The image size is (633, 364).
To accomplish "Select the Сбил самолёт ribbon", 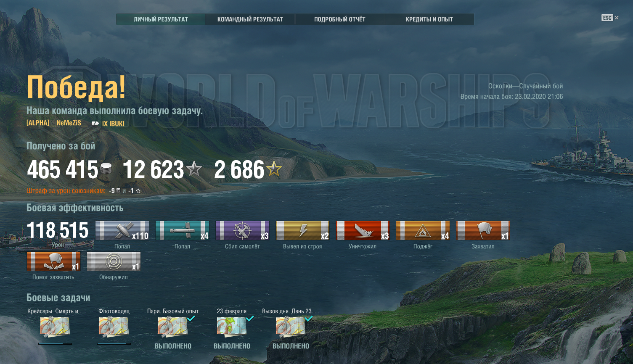I will [242, 231].
